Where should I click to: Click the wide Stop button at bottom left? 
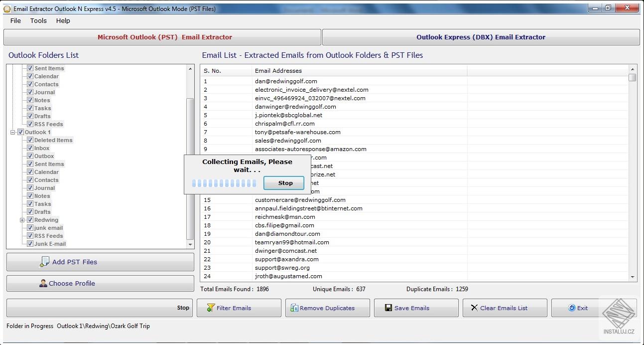(x=100, y=308)
